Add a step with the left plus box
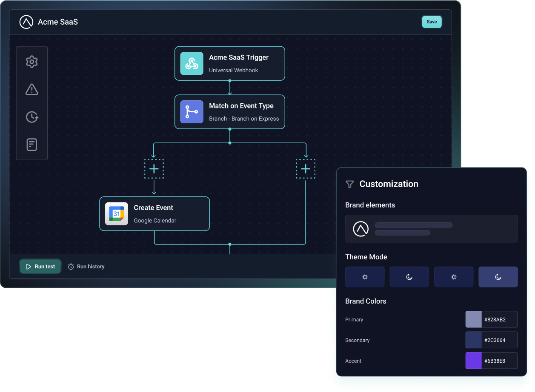The width and height of the screenshot is (535, 392). pyautogui.click(x=154, y=169)
